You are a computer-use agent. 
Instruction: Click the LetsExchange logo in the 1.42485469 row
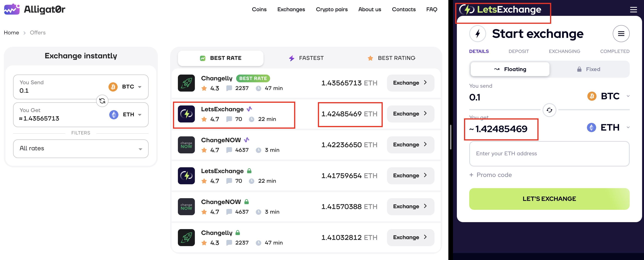pos(186,114)
